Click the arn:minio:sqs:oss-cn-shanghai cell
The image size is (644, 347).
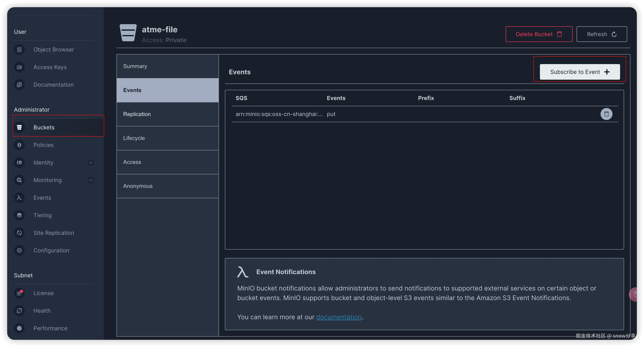(x=279, y=114)
